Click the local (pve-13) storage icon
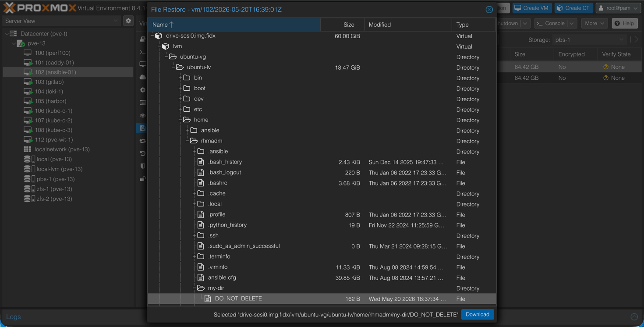 pyautogui.click(x=29, y=159)
